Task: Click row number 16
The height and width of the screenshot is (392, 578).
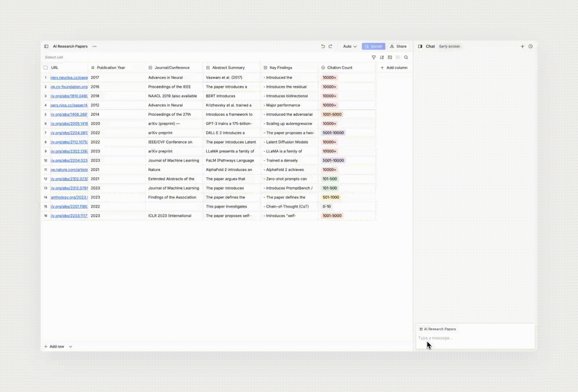Action: click(46, 216)
